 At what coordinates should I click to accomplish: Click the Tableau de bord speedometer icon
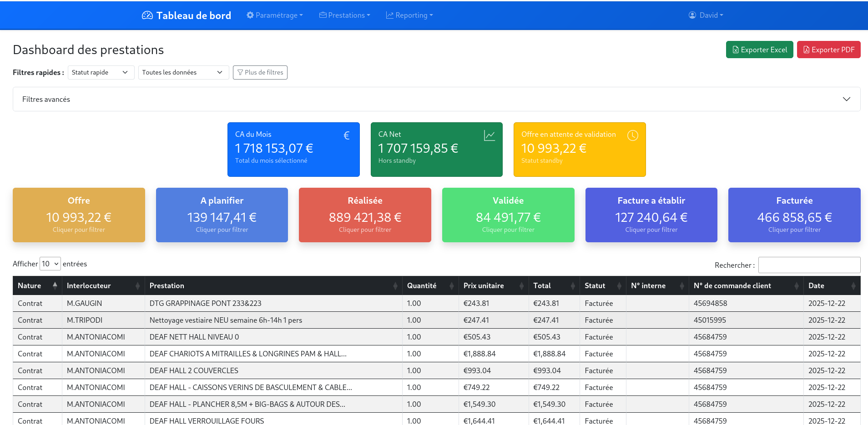tap(147, 15)
